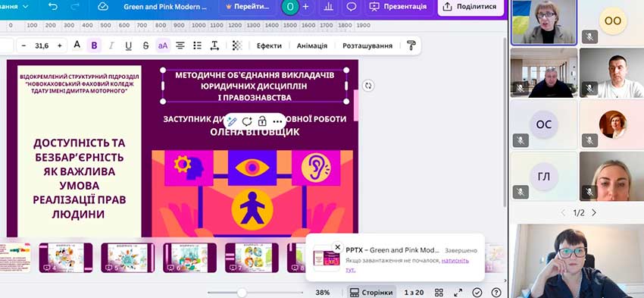
Task: Open the text color picker
Action: pyautogui.click(x=77, y=45)
